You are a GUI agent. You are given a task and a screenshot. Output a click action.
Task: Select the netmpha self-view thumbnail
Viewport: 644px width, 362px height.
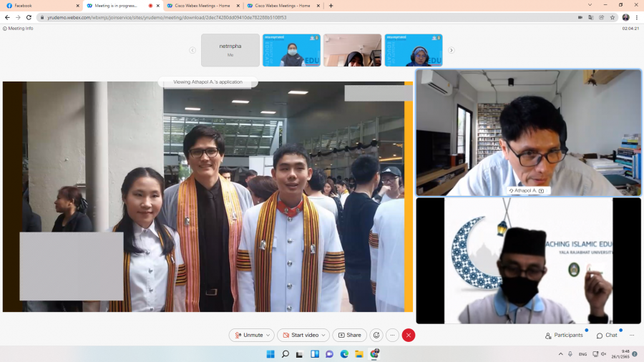point(230,50)
